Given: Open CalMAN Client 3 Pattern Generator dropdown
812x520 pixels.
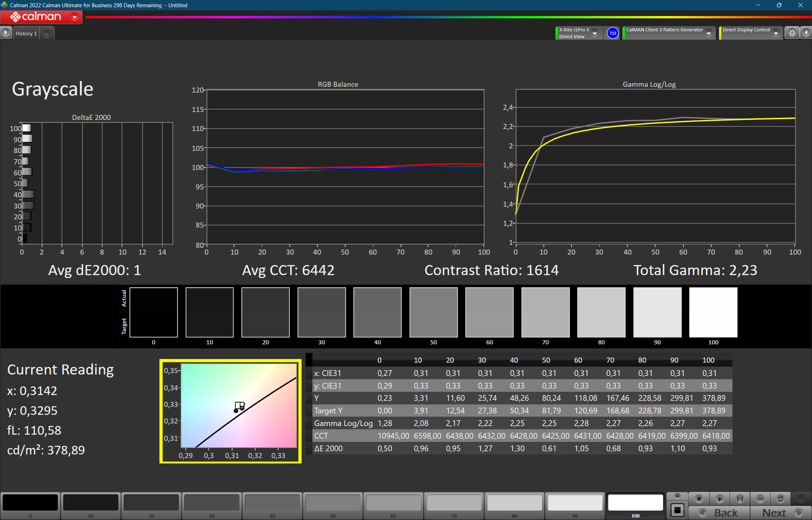Looking at the screenshot, I should [708, 33].
